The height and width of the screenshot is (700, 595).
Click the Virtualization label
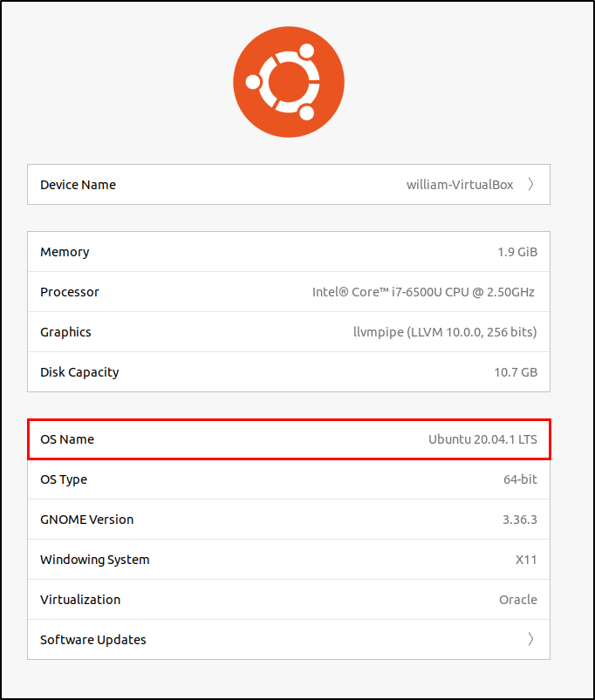pyautogui.click(x=80, y=600)
